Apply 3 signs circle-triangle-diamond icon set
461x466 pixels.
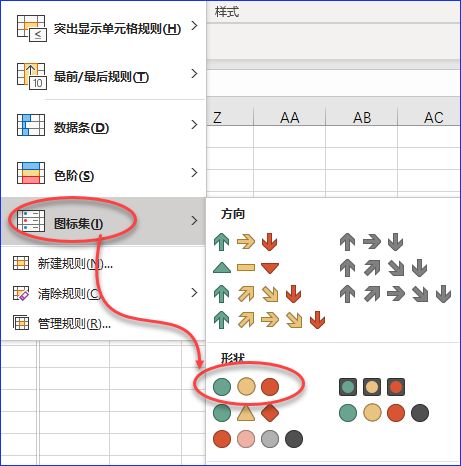point(246,413)
